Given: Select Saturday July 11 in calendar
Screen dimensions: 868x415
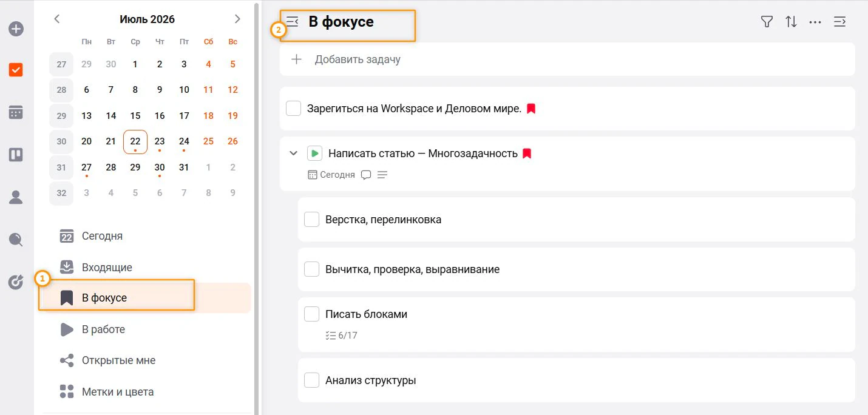Looking at the screenshot, I should pos(208,90).
